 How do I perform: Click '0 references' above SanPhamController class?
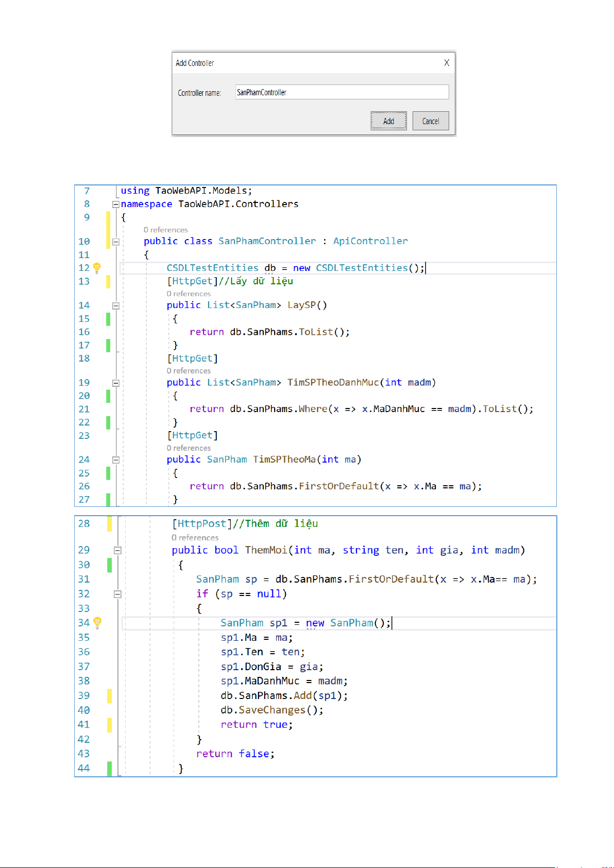165,230
